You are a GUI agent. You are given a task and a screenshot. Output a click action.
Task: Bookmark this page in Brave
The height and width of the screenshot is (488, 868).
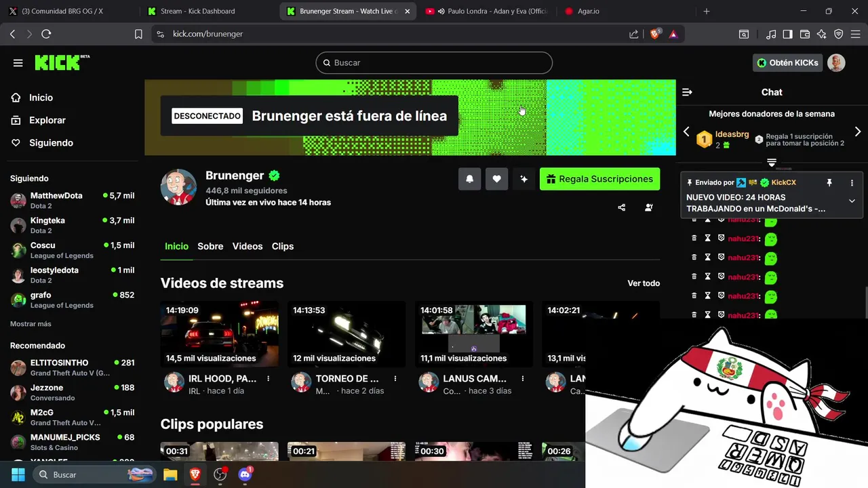coord(138,34)
